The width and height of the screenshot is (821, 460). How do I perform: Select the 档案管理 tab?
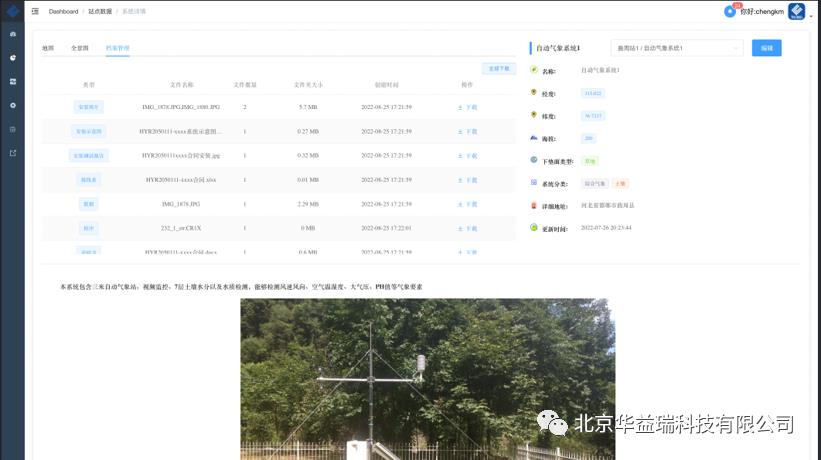pos(117,48)
